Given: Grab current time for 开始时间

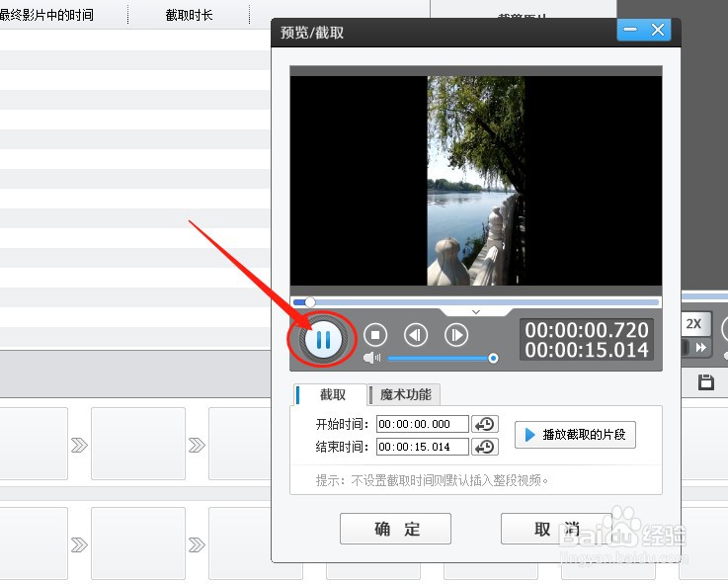Looking at the screenshot, I should 485,424.
